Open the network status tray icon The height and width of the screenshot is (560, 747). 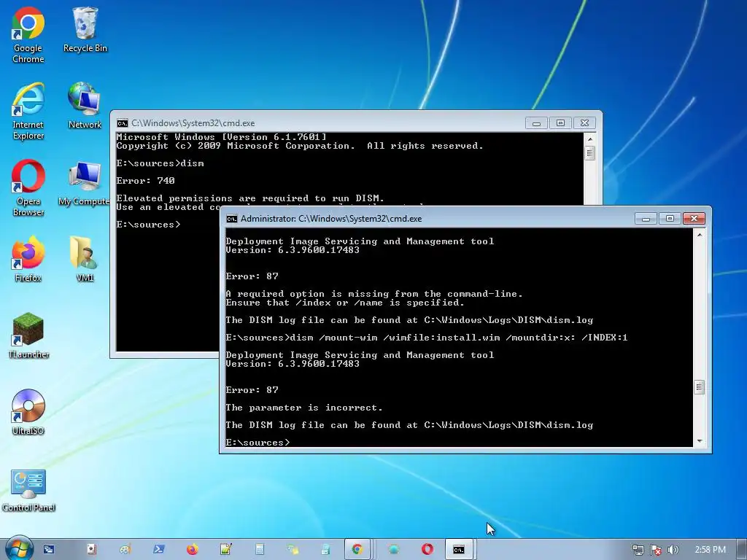pyautogui.click(x=638, y=550)
